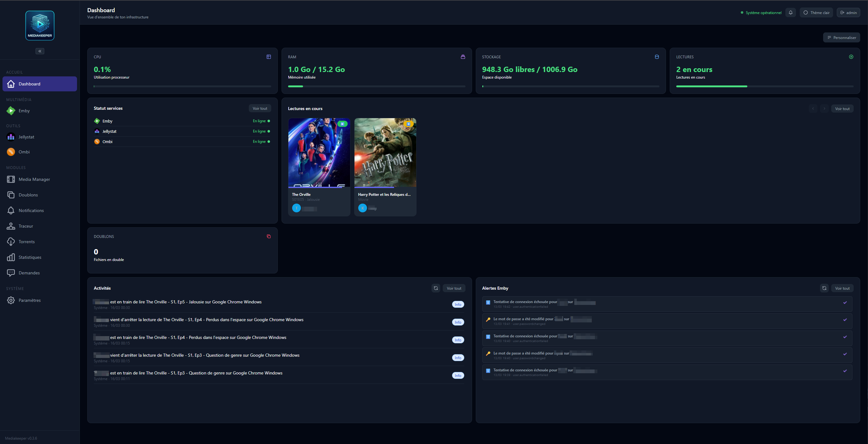
Task: Open Torrents module in sidebar
Action: pyautogui.click(x=27, y=242)
